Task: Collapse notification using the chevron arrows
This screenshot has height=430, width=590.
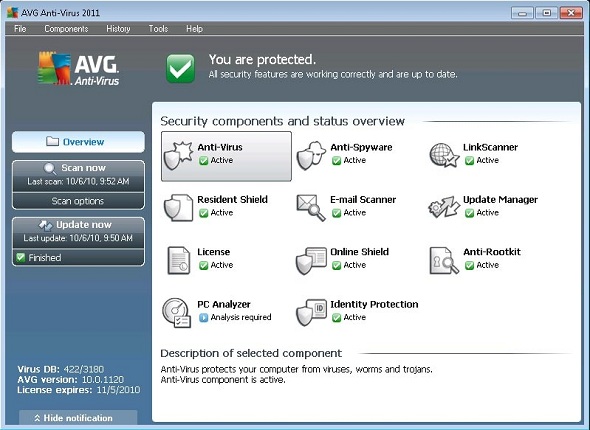Action: point(37,418)
